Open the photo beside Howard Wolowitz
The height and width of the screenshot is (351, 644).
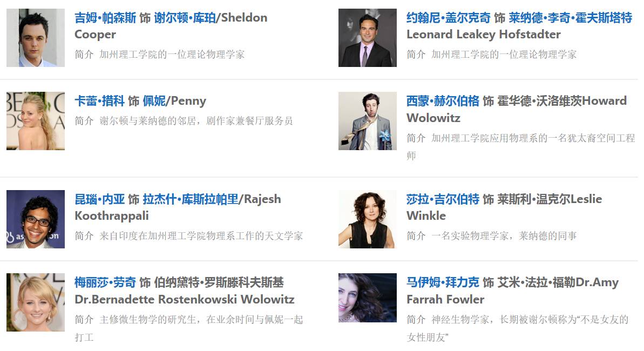tap(368, 121)
